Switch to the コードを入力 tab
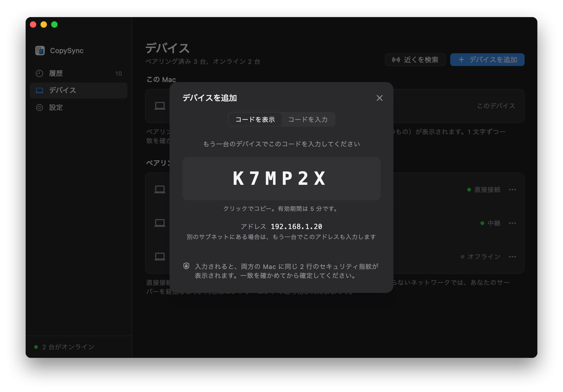This screenshot has height=392, width=563. pyautogui.click(x=308, y=119)
